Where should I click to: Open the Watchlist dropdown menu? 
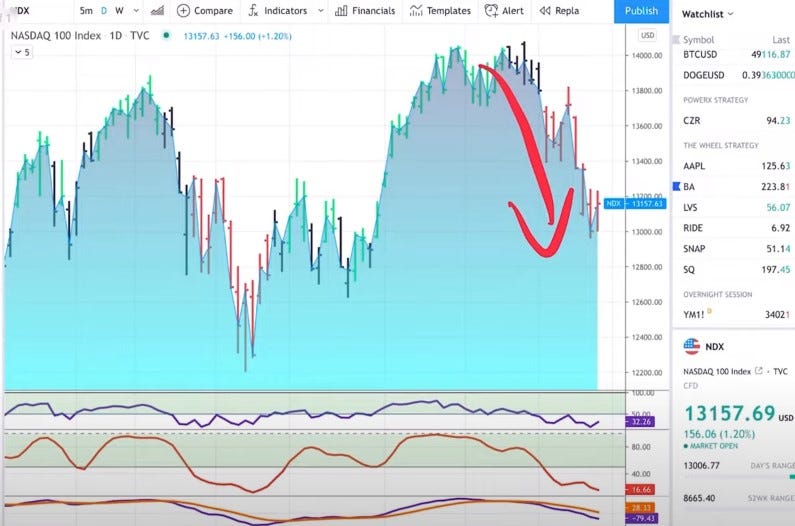[x=707, y=14]
